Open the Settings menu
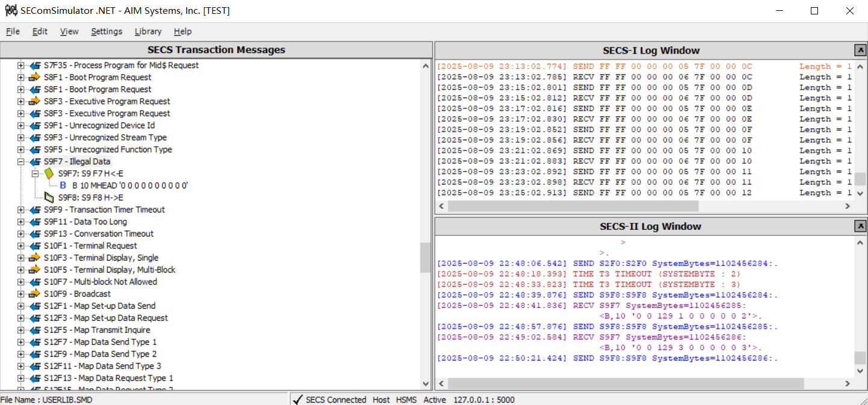The image size is (868, 405). click(x=107, y=31)
